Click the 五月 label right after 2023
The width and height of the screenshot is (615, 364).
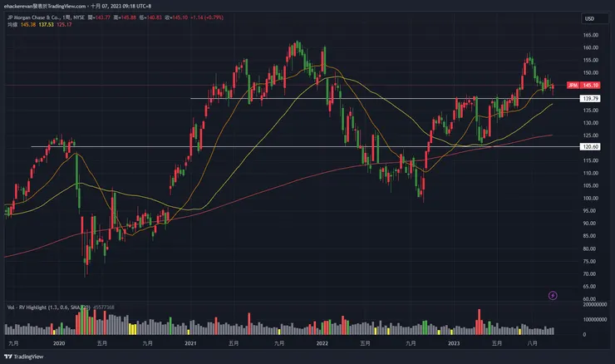click(496, 343)
